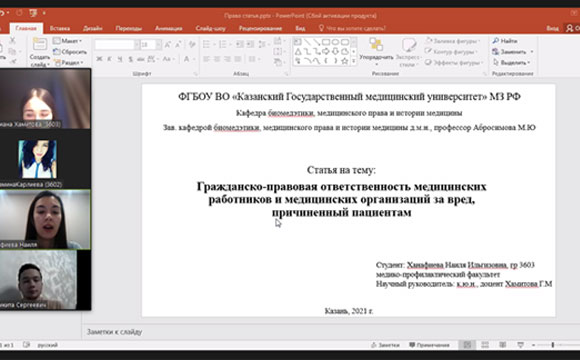Open the Рецензирование tab

(260, 28)
